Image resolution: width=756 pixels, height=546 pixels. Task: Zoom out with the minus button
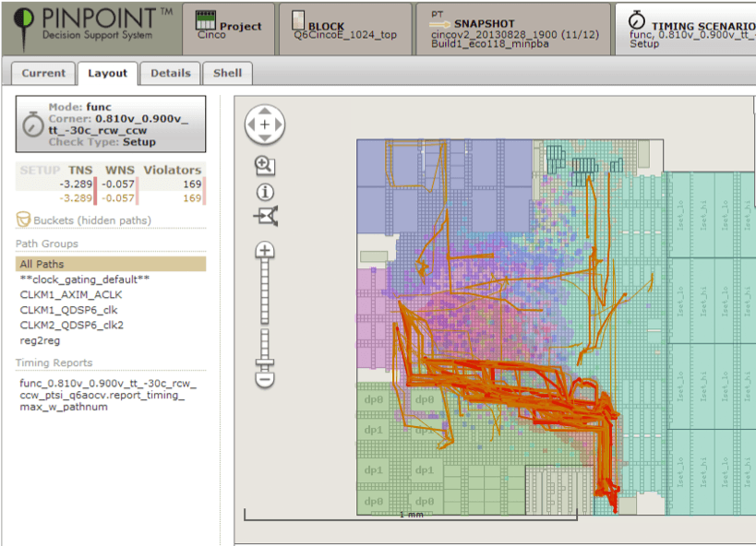pos(265,379)
